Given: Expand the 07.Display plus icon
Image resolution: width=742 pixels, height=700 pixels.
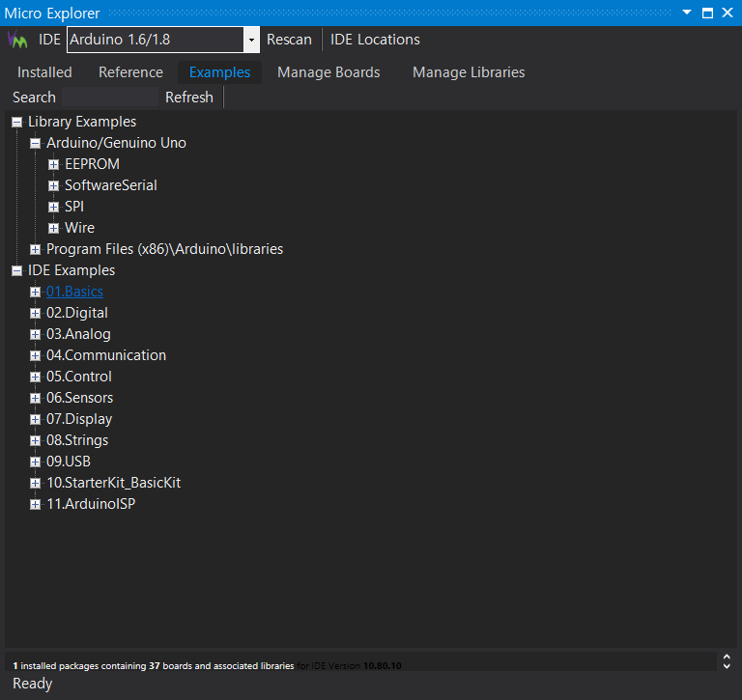Looking at the screenshot, I should pos(35,420).
